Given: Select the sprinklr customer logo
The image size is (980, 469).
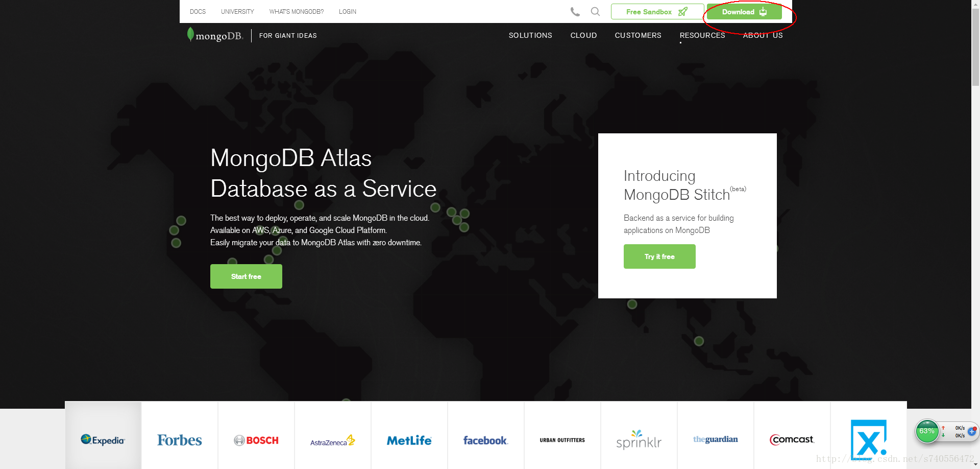Looking at the screenshot, I should (x=639, y=440).
